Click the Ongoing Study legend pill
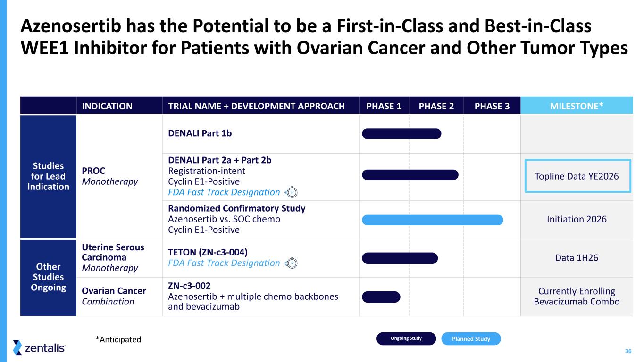The height and width of the screenshot is (362, 644). pyautogui.click(x=406, y=338)
